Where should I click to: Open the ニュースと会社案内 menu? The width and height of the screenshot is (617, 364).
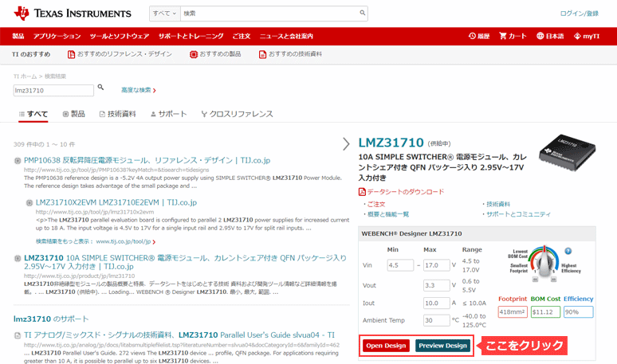[x=286, y=36]
